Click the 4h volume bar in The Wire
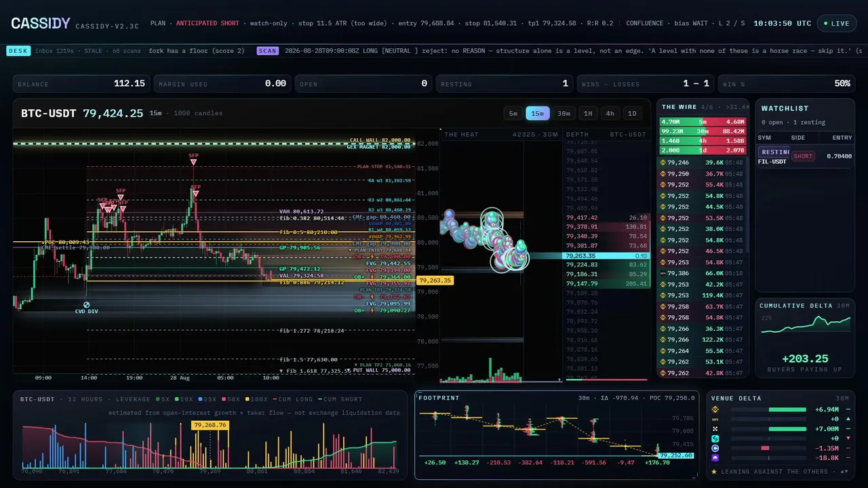The height and width of the screenshot is (488, 868). click(x=703, y=141)
